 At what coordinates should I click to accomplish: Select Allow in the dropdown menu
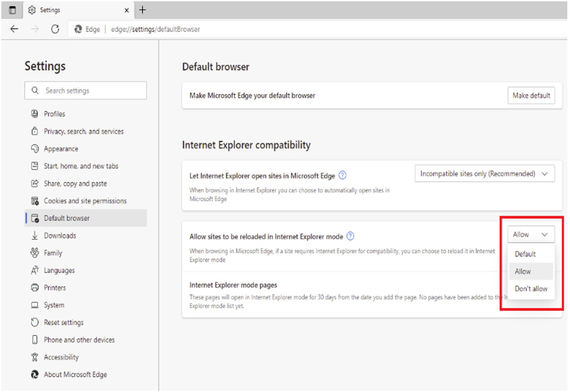(x=523, y=271)
